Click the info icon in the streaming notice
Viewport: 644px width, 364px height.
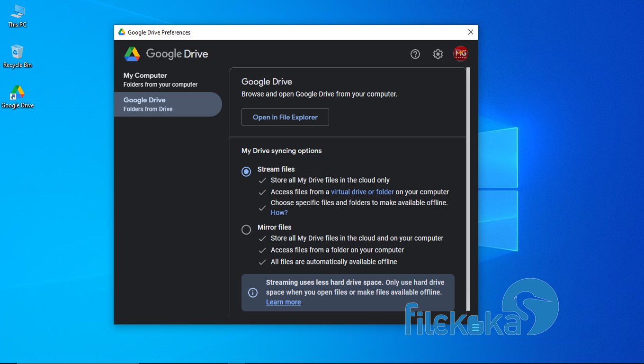[x=253, y=292]
